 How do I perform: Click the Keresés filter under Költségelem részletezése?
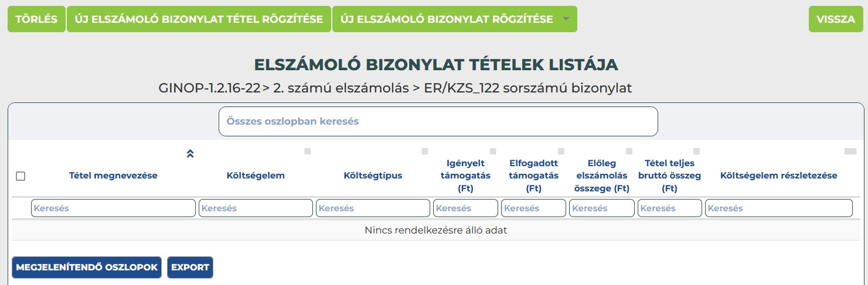pos(779,208)
